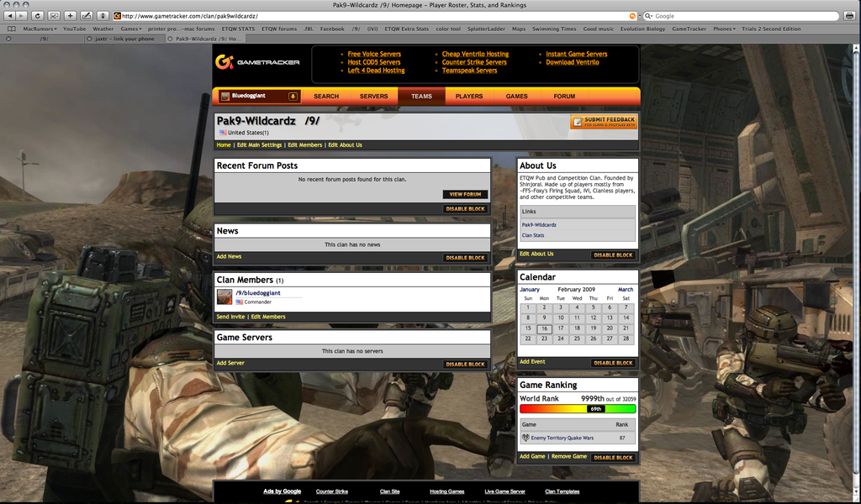Image resolution: width=861 pixels, height=504 pixels.
Task: Open the MacRumors bookmarks folder
Action: coord(40,29)
